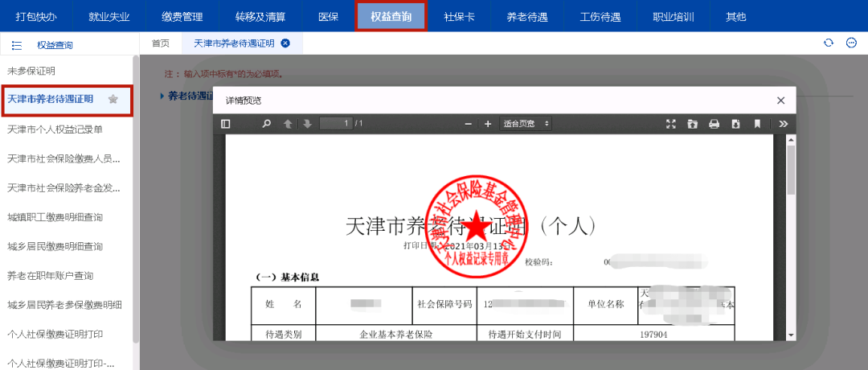Close the 详情预览 dialog
868x370 pixels.
click(780, 101)
